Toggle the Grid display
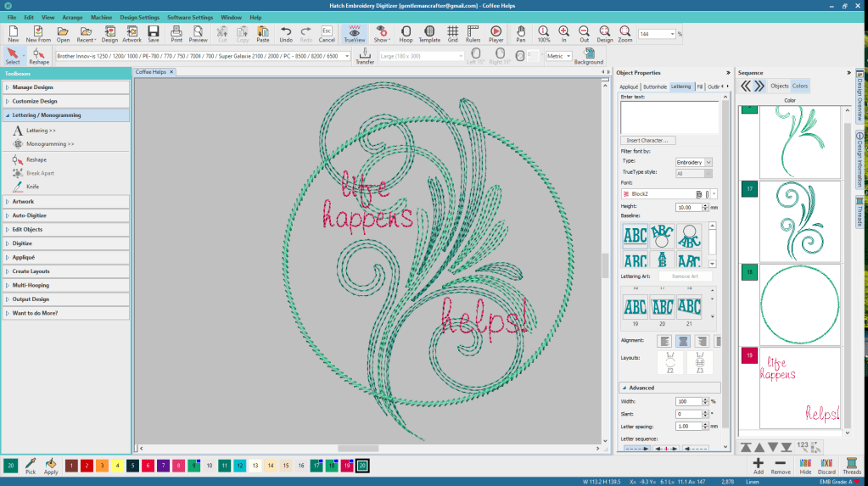This screenshot has height=486, width=868. click(x=452, y=33)
